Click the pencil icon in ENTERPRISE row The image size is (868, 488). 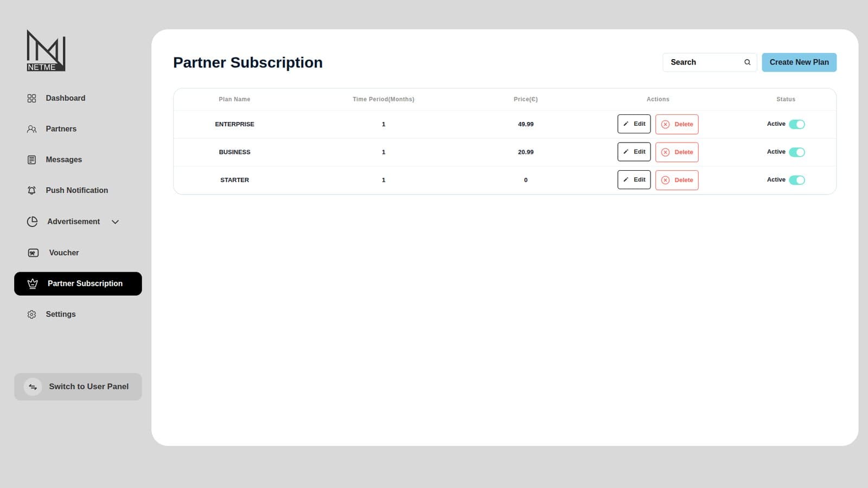tap(626, 124)
